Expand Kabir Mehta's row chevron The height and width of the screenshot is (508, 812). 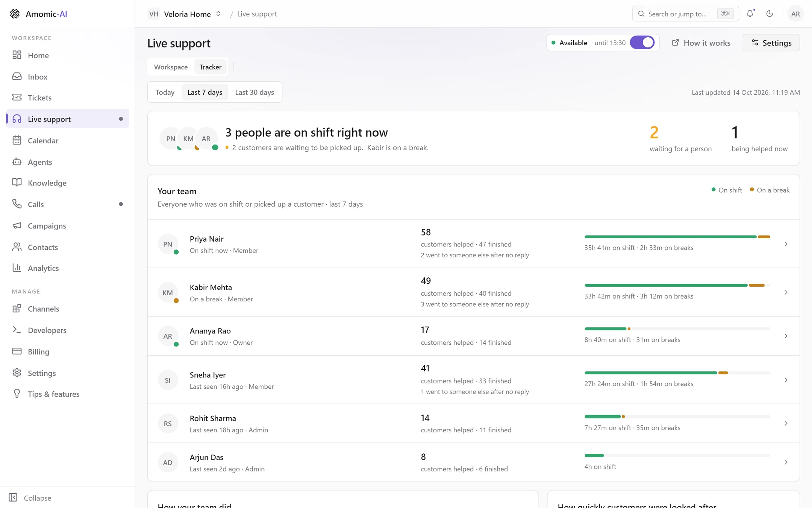[786, 292]
